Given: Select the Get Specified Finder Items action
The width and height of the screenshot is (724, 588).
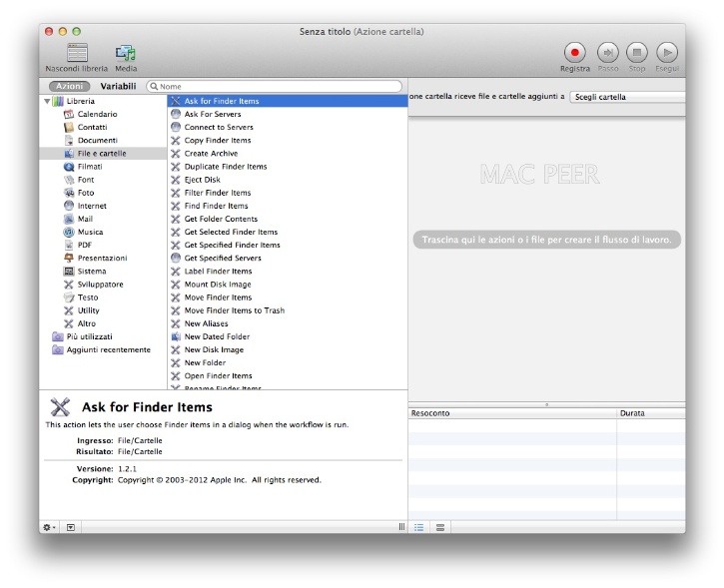Looking at the screenshot, I should pos(288,245).
